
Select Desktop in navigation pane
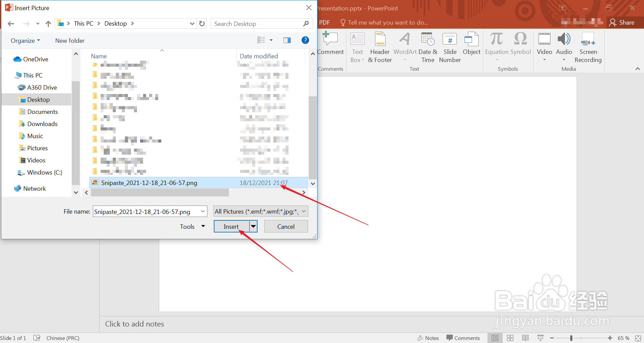(x=38, y=100)
